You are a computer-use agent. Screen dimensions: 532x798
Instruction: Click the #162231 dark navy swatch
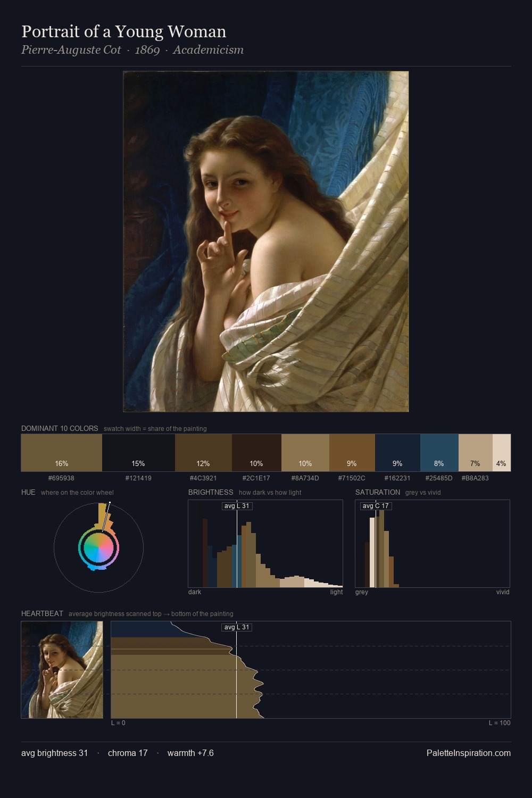[x=397, y=453]
